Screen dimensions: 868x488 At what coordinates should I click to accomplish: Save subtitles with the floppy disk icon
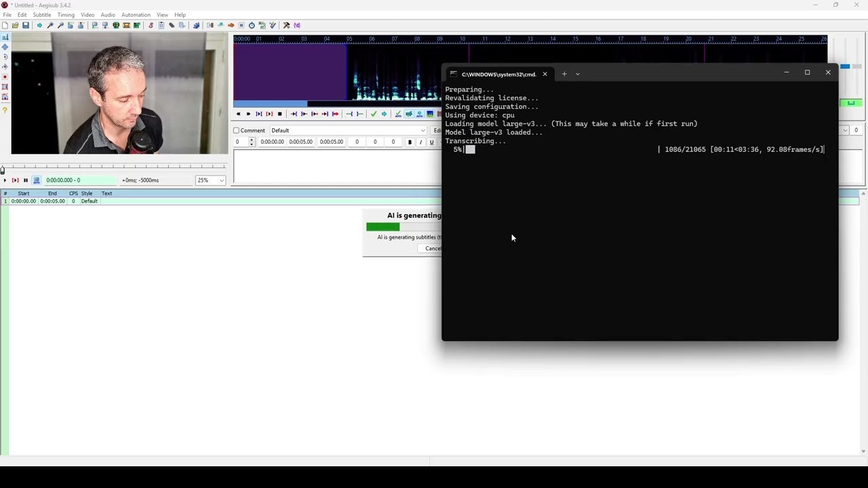coord(25,25)
